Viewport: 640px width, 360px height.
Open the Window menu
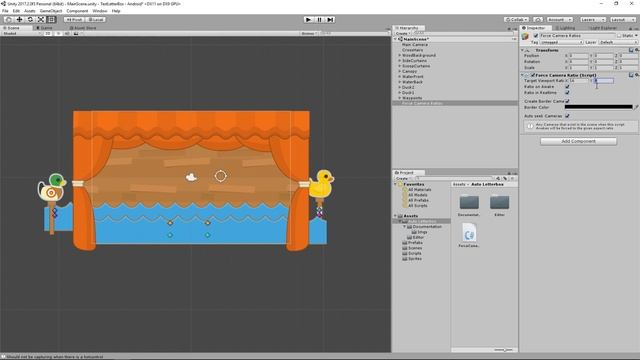tap(100, 11)
